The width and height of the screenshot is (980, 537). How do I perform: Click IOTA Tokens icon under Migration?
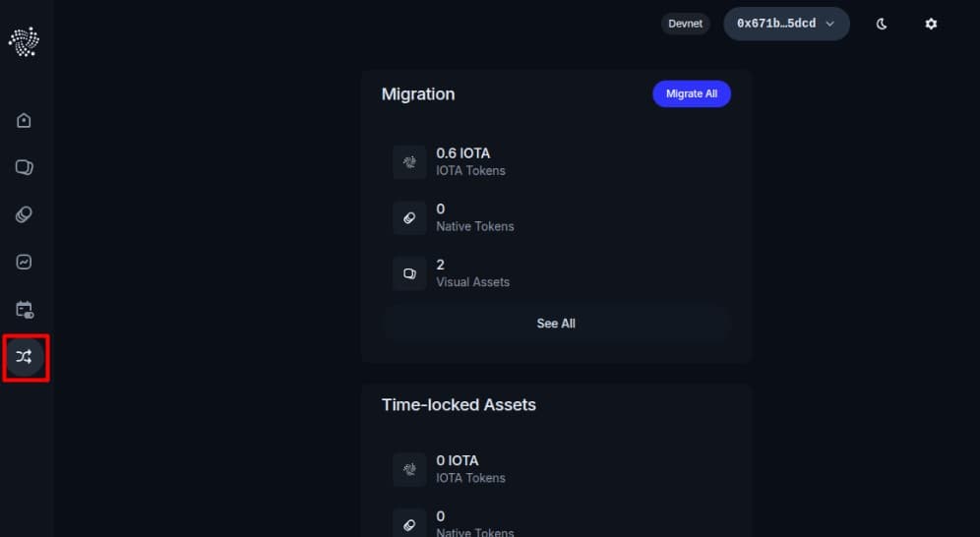(409, 162)
